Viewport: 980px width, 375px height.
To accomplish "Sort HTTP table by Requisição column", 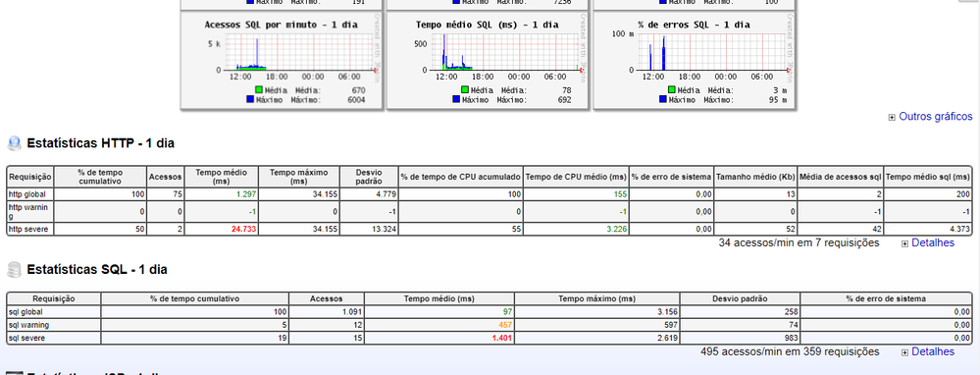I will (x=30, y=177).
